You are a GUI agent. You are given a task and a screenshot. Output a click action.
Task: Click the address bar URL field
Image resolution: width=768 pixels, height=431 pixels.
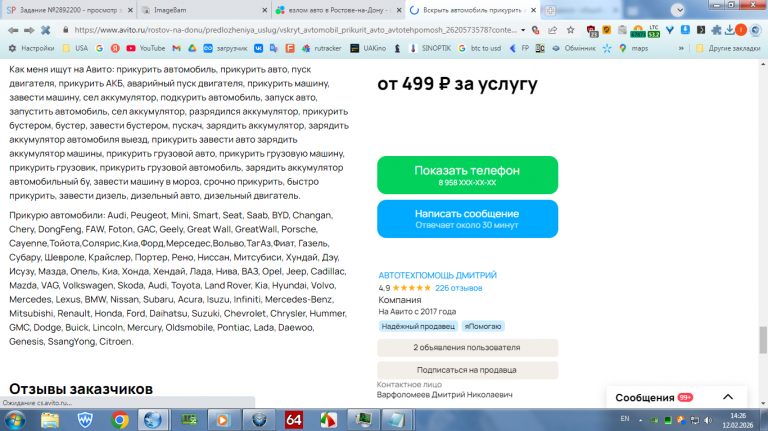click(295, 30)
